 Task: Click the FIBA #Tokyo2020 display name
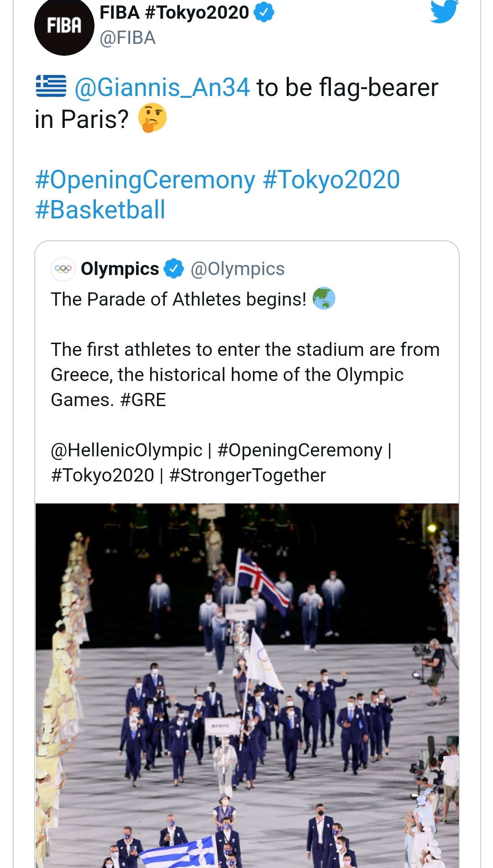174,12
